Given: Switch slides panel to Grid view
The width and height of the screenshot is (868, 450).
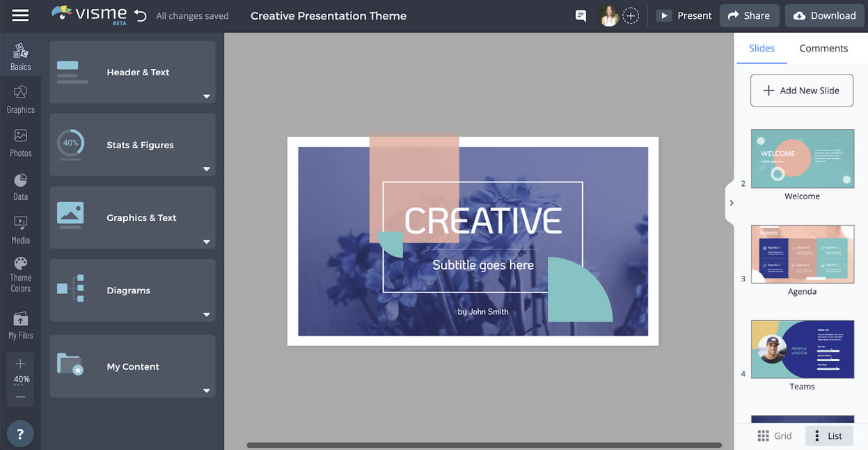Looking at the screenshot, I should (775, 435).
